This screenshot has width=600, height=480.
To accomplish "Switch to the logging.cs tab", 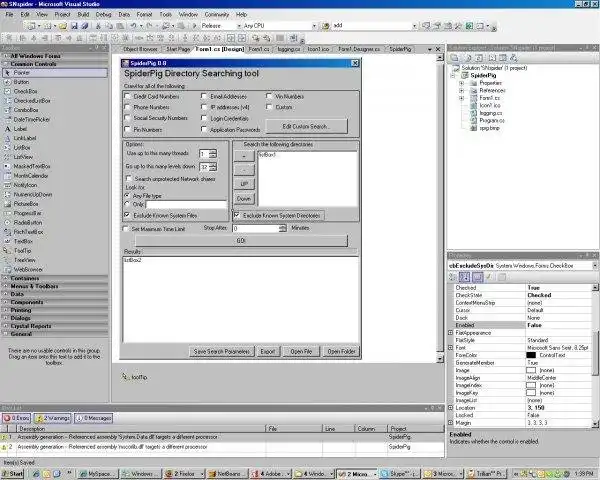I will tap(289, 49).
